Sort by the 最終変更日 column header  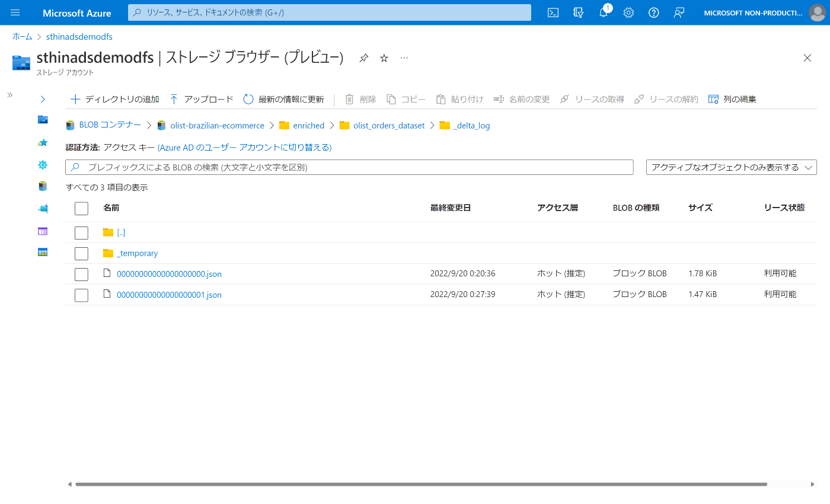451,208
